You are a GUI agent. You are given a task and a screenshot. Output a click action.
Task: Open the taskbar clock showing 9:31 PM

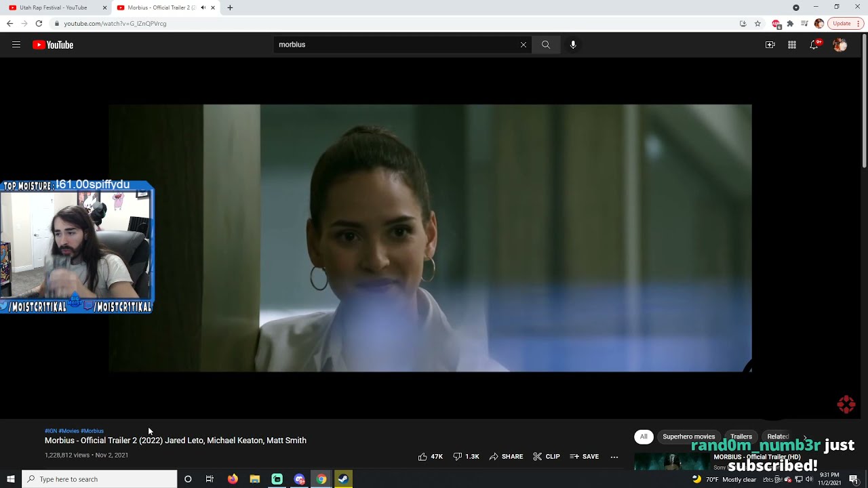(x=829, y=479)
